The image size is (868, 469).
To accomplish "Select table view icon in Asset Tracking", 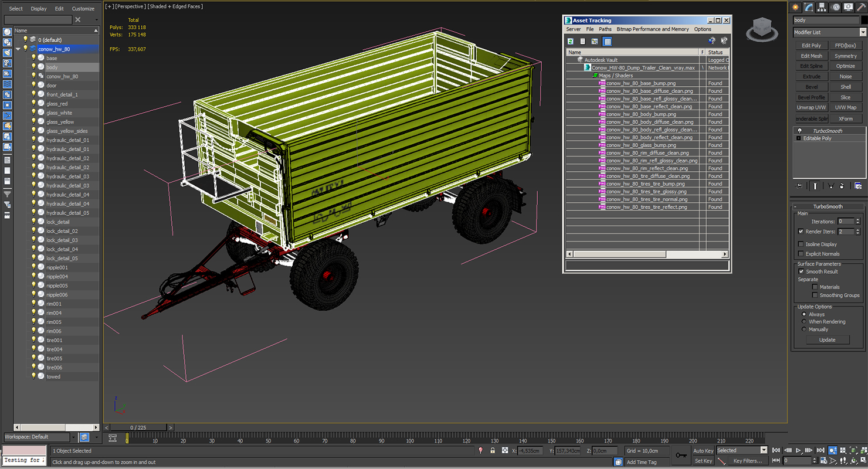I will tap(608, 41).
